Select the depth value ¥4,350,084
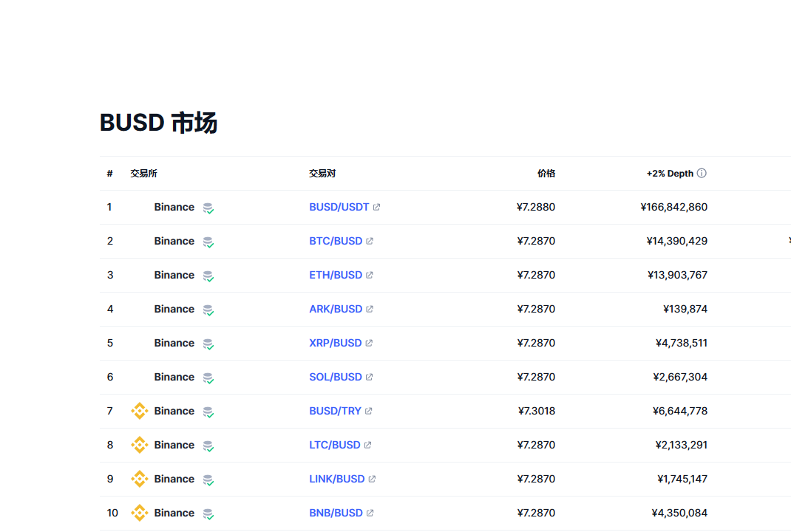Viewport: 791px width, 532px height. point(679,513)
